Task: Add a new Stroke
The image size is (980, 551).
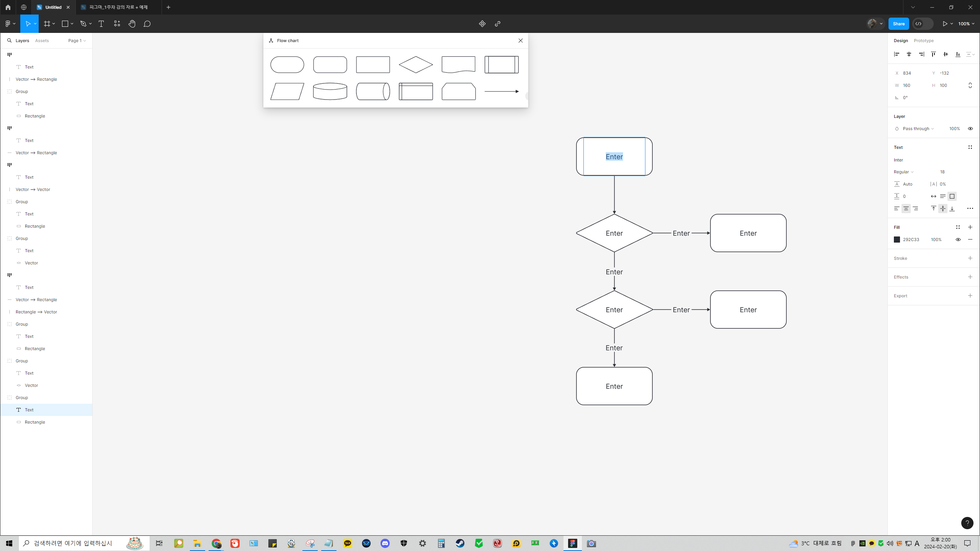Action: coord(970,258)
